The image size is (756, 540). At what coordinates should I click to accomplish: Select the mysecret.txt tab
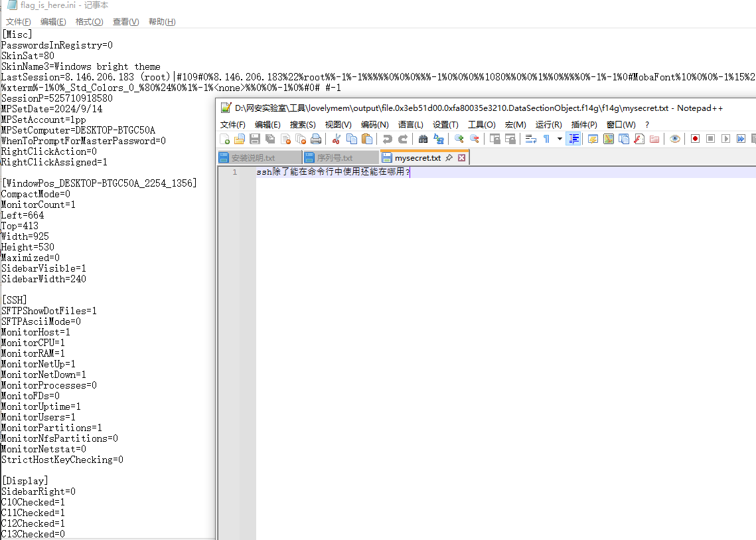[x=417, y=158]
